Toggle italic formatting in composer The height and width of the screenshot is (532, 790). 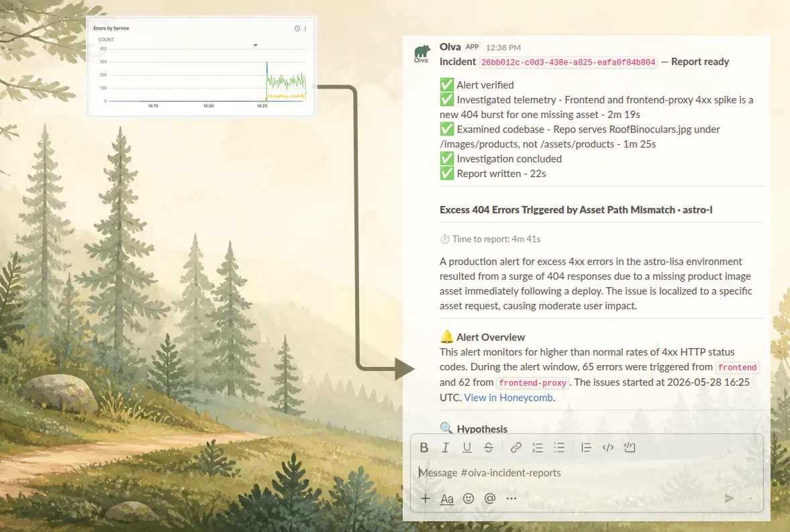(x=446, y=447)
